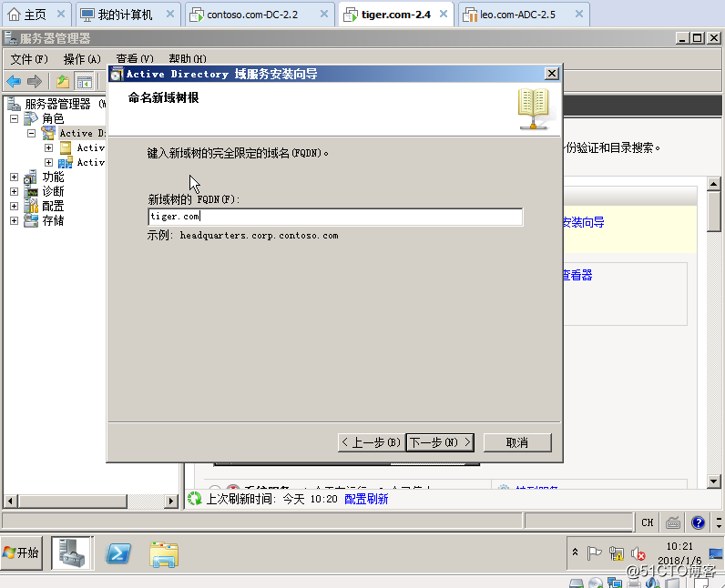Click the CH input language indicator
Viewport: 725px width, 588px height.
click(x=648, y=522)
